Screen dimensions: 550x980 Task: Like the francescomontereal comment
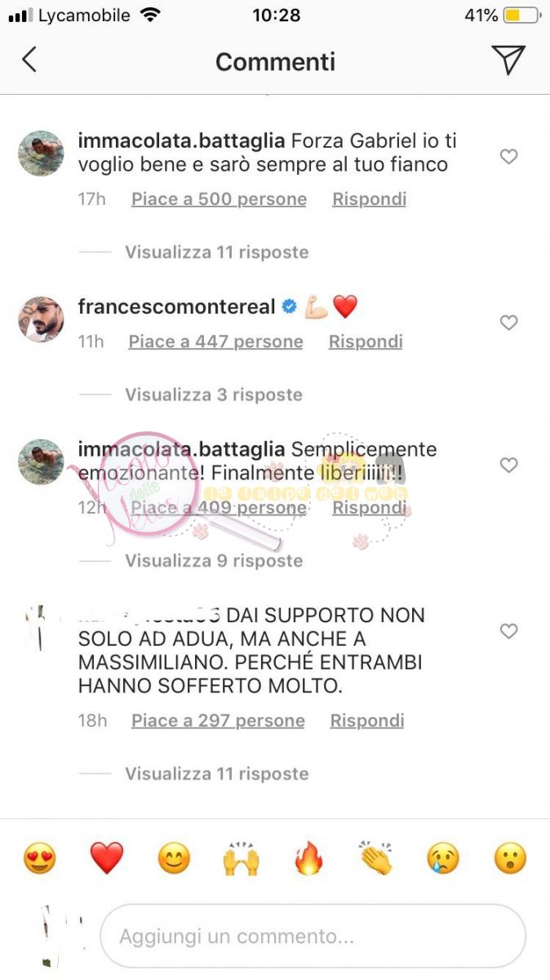coord(508,323)
